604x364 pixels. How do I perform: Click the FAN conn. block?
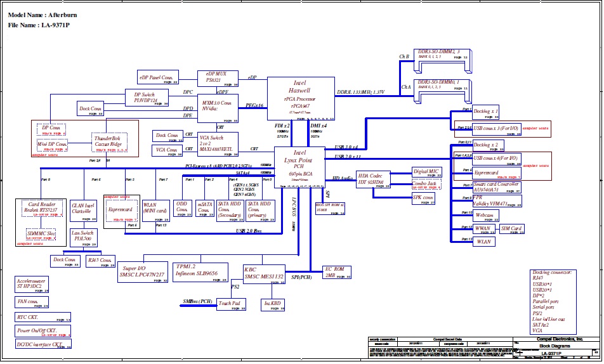(x=32, y=302)
